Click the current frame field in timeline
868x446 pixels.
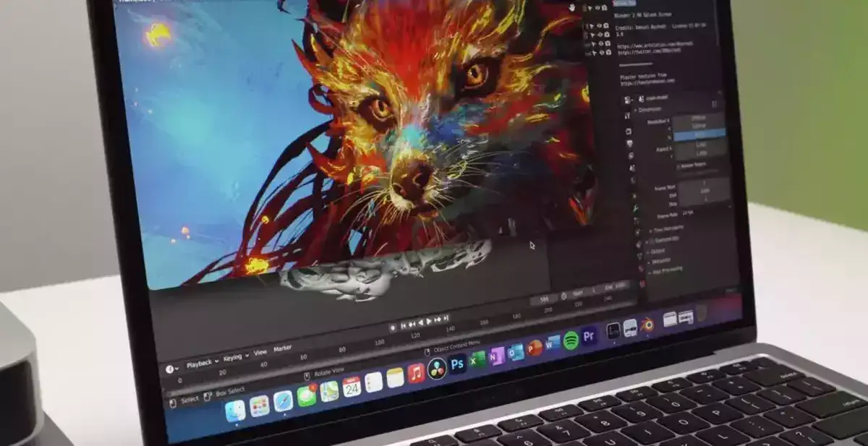pos(542,299)
